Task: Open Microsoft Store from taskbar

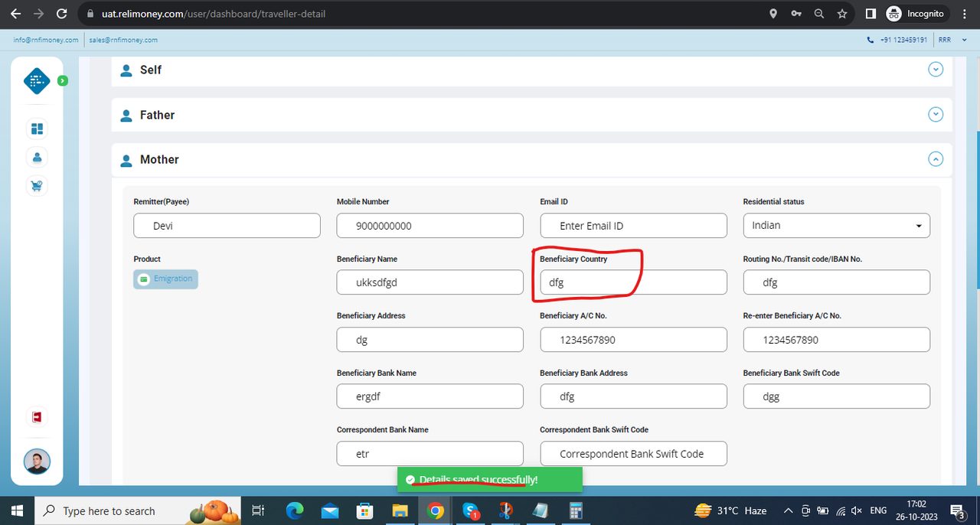Action: pos(365,510)
